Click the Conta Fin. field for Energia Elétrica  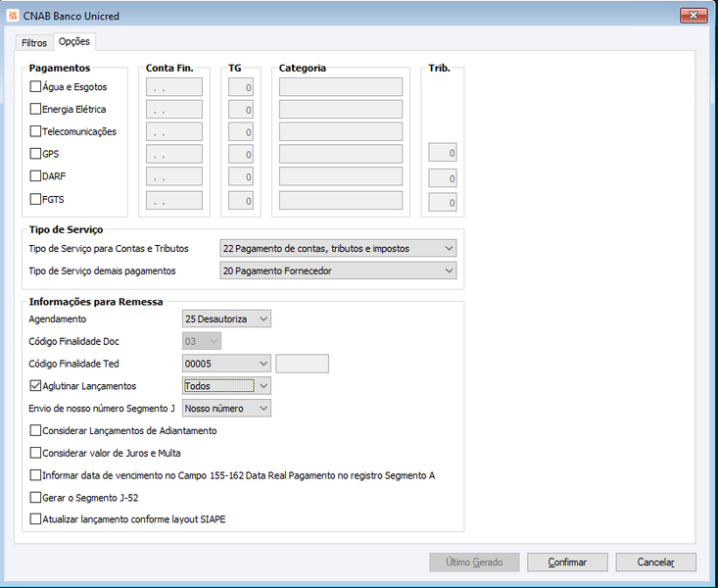tap(174, 110)
